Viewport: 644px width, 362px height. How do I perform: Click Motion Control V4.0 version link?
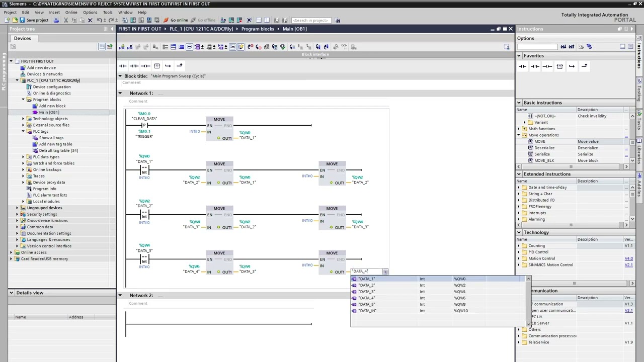(x=628, y=258)
